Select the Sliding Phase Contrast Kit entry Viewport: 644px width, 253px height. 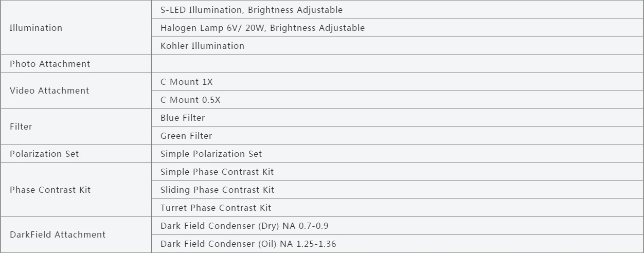tap(217, 190)
